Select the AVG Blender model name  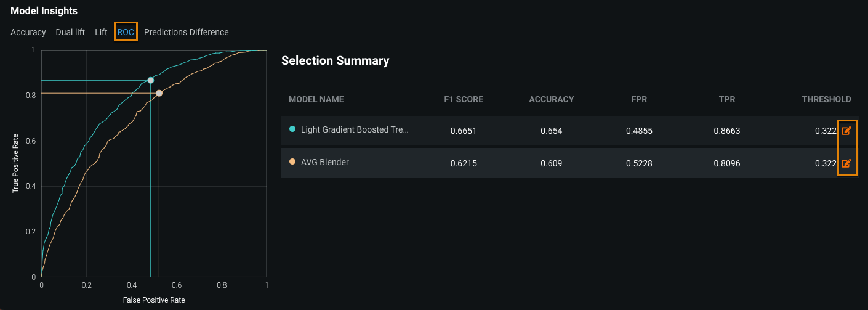[324, 163]
